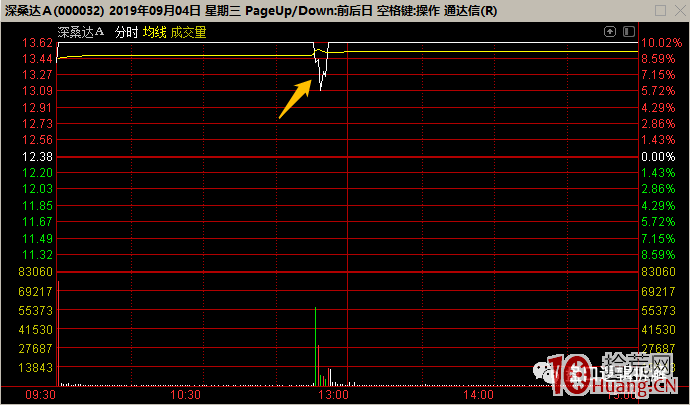Click the white 0.00% percentage label
This screenshot has height=405, width=690.
point(658,157)
